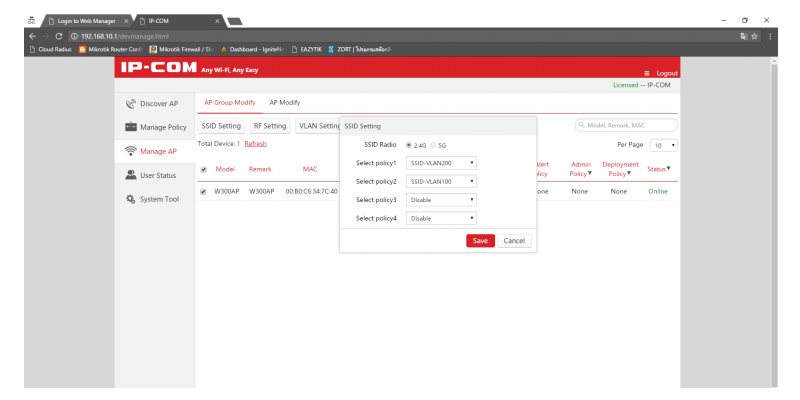
Task: Expand the Status column filter
Action: click(x=668, y=168)
